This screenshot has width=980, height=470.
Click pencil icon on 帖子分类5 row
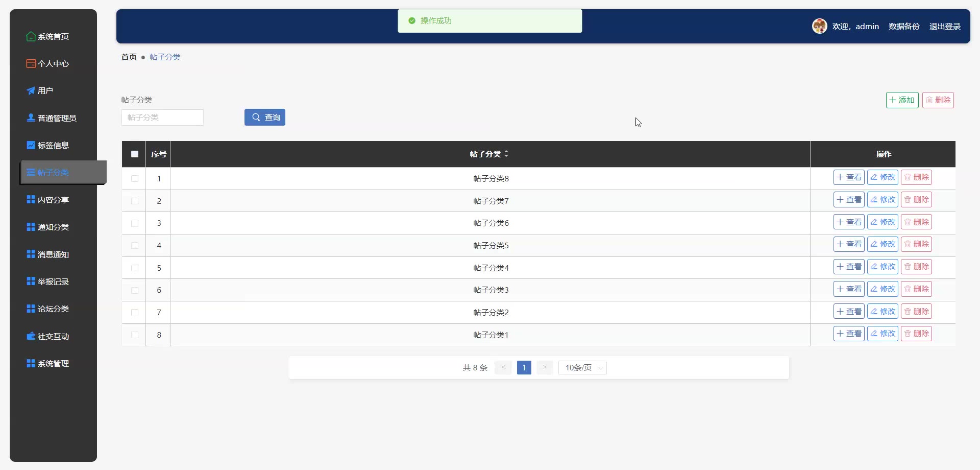coord(874,244)
